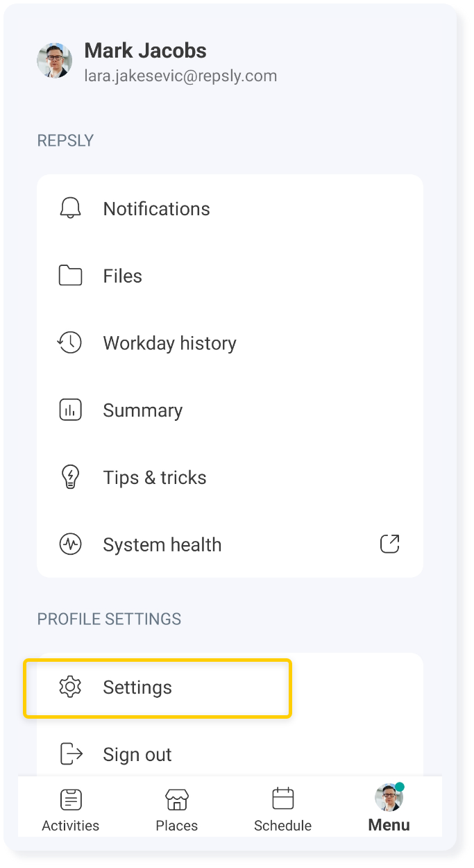Open Tips & tricks entry
474x868 pixels.
click(x=155, y=478)
